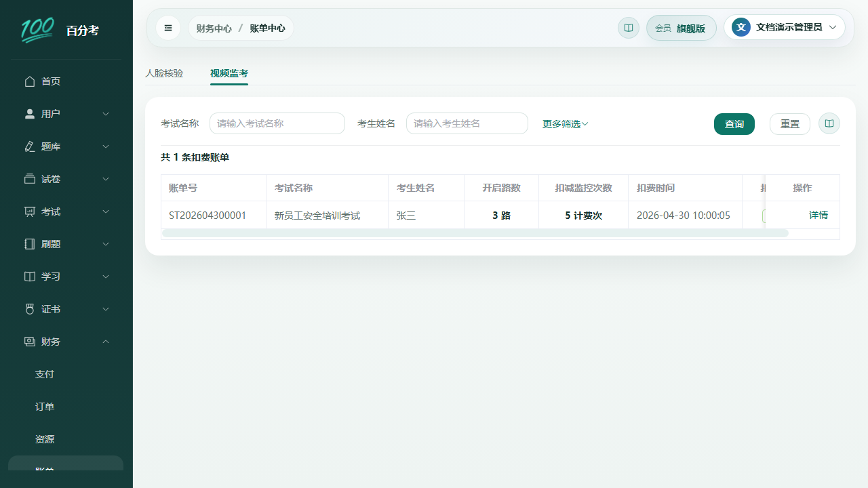Click the 证书 badge icon
Screen dimensions: 868x488
pos(30,309)
